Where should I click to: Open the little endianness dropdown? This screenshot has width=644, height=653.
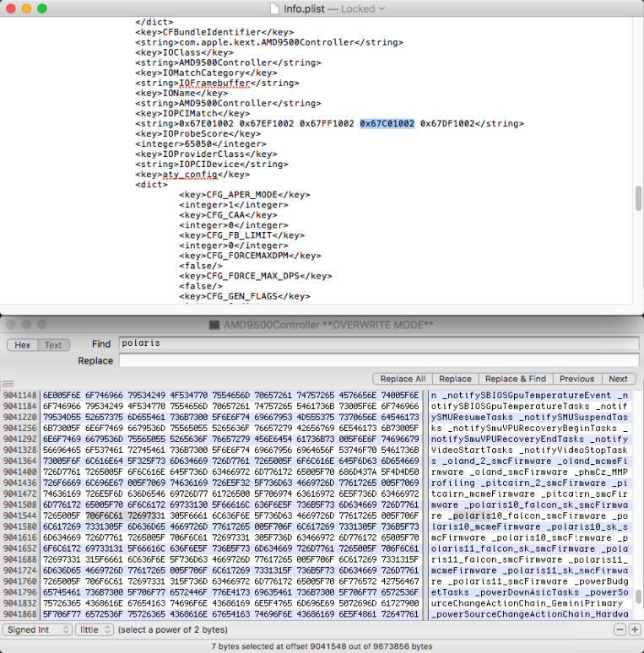click(x=95, y=629)
